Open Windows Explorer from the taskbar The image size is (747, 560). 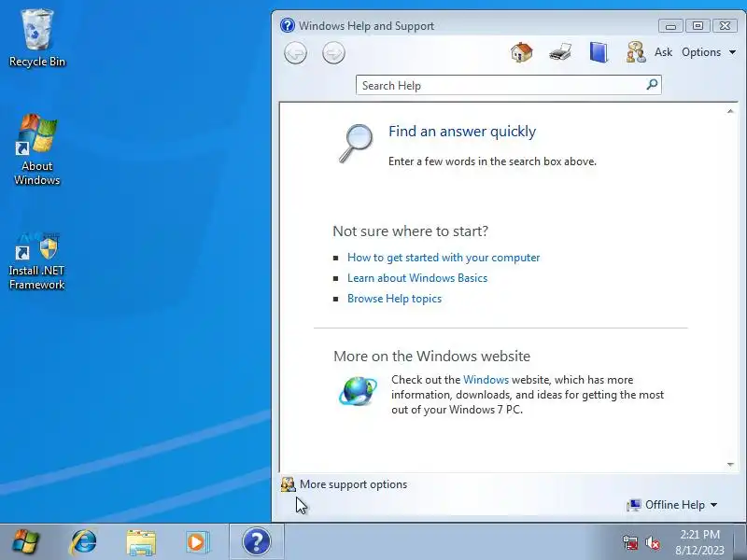pyautogui.click(x=141, y=542)
